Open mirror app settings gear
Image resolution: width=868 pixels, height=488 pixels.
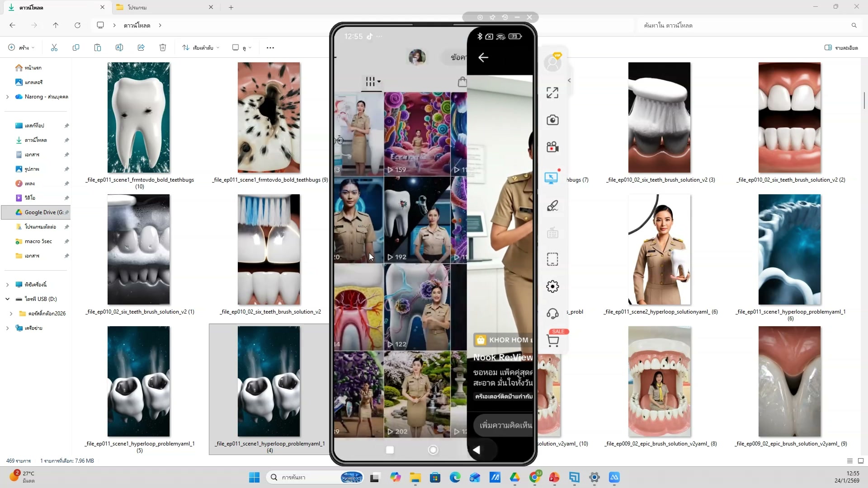click(552, 286)
